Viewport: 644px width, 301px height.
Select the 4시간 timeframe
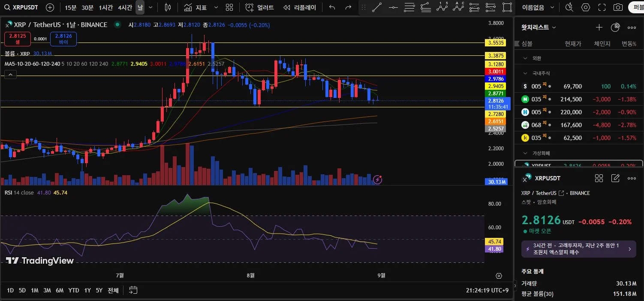click(x=125, y=7)
